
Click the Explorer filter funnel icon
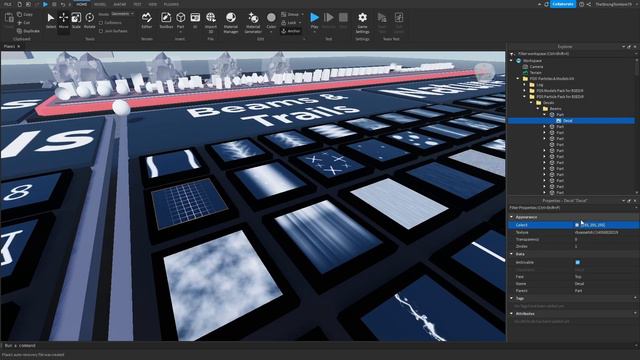pos(512,53)
